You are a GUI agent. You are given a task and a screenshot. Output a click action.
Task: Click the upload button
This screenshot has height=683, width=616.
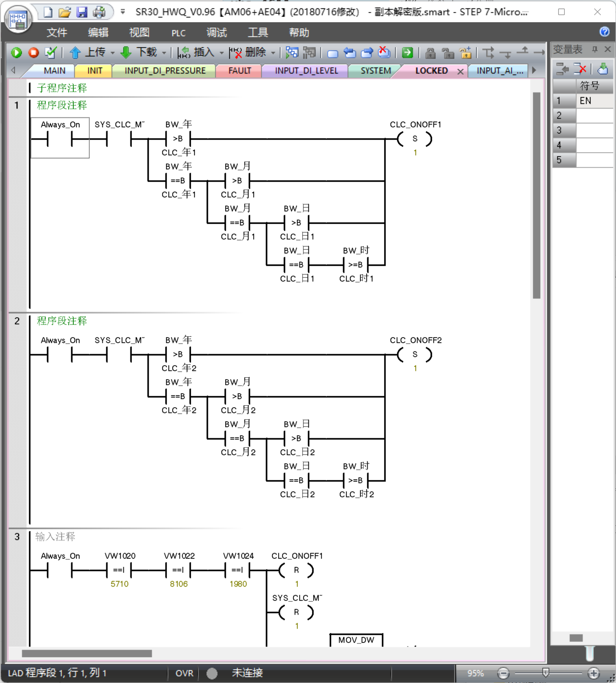point(88,53)
